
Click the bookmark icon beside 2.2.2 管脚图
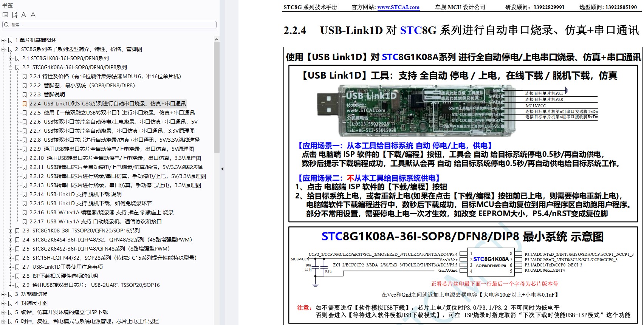click(25, 85)
